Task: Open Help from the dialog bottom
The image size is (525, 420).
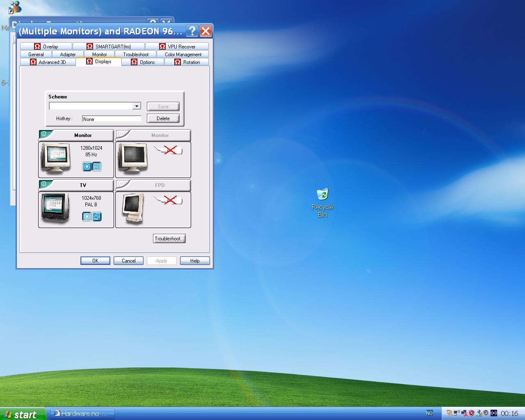Action: click(x=195, y=260)
